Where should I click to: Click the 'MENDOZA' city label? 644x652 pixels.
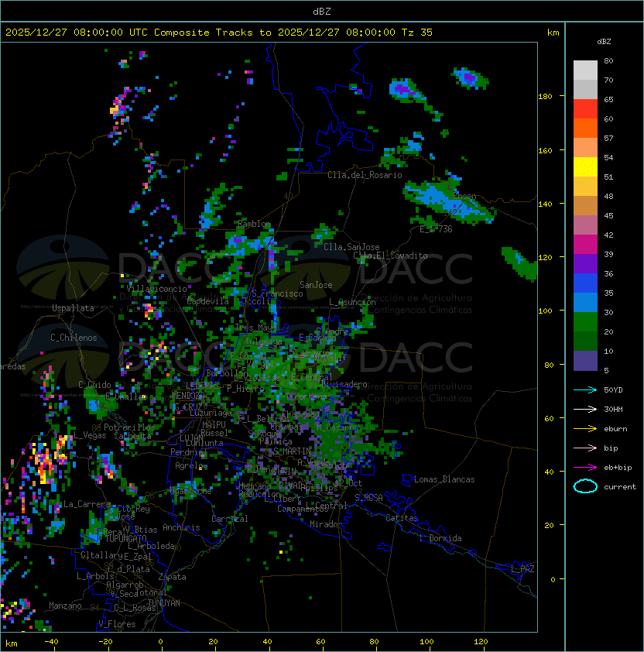pos(188,395)
